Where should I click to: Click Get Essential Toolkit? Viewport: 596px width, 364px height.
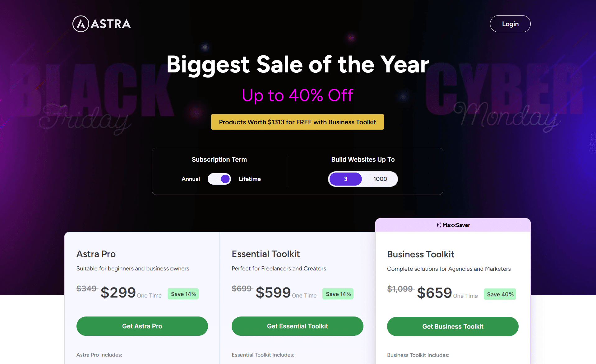[x=297, y=326]
